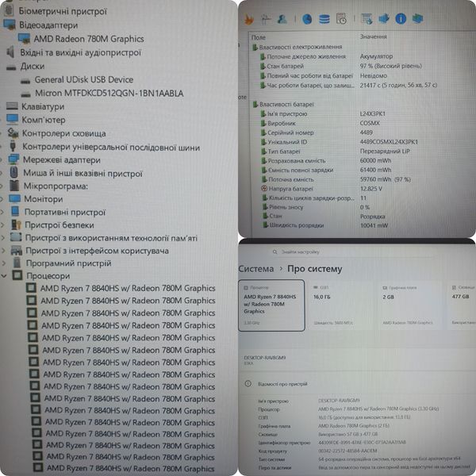Click the Сховище 477 GB card
Image resolution: width=476 pixels, height=476 pixels.
coord(462,305)
